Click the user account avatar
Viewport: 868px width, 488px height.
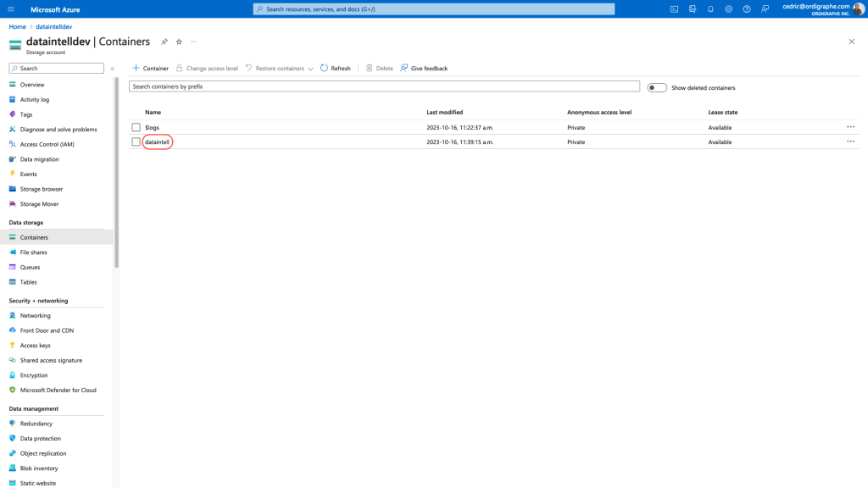click(858, 9)
